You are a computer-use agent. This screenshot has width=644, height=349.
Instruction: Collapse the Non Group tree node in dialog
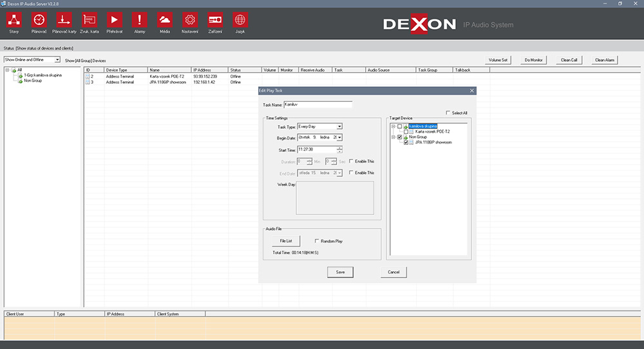(x=393, y=137)
